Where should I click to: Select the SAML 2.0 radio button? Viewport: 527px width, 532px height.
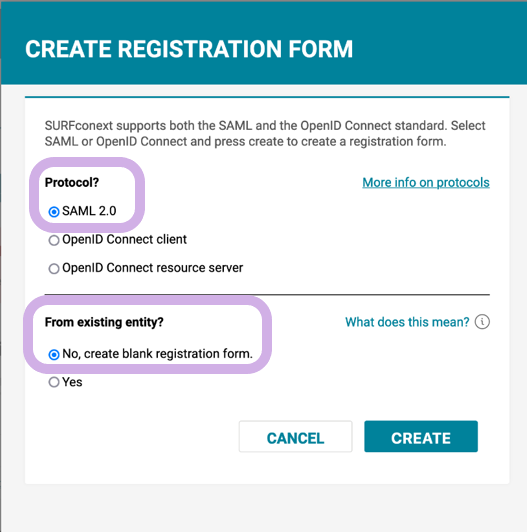pos(54,212)
